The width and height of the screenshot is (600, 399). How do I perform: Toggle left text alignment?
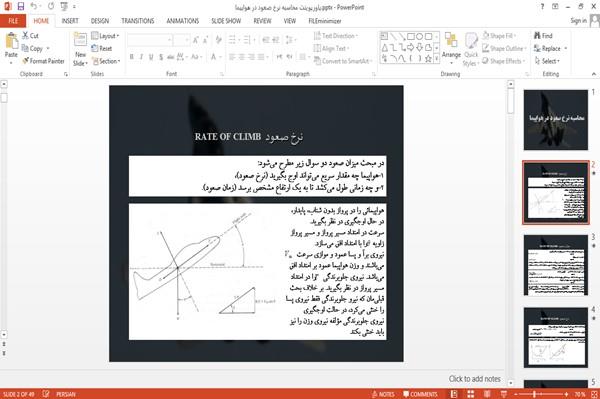coord(232,57)
